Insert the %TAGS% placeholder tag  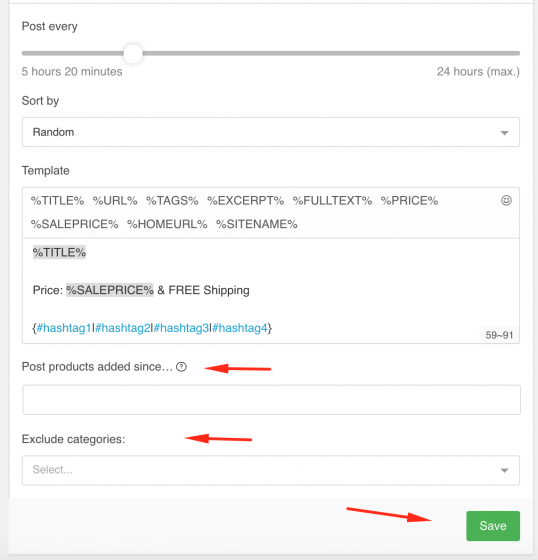172,201
